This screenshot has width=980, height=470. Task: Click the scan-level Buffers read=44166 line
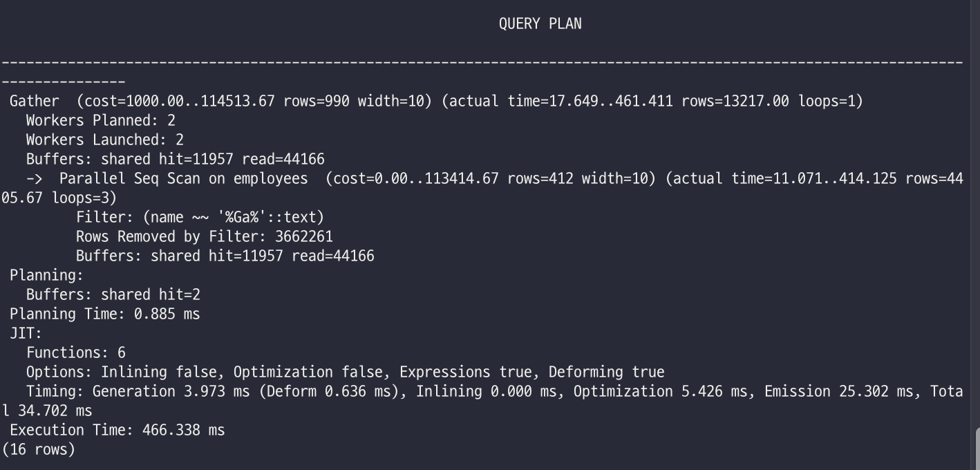[225, 256]
